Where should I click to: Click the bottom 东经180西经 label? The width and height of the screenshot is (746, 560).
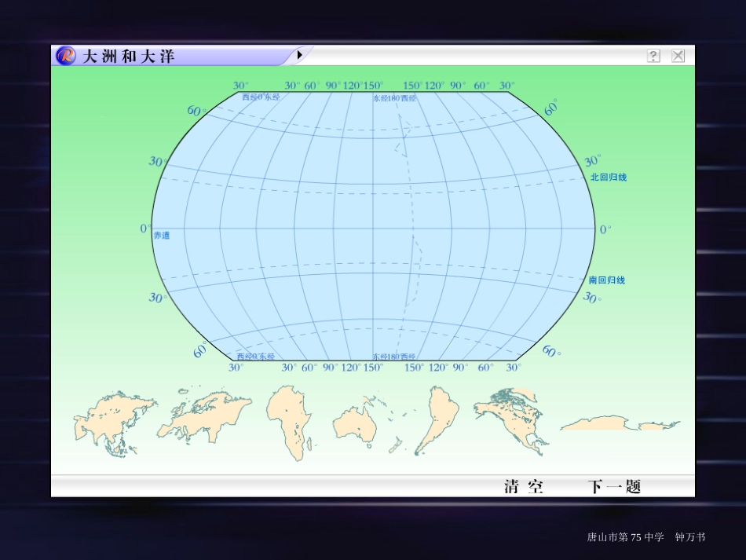(x=394, y=357)
